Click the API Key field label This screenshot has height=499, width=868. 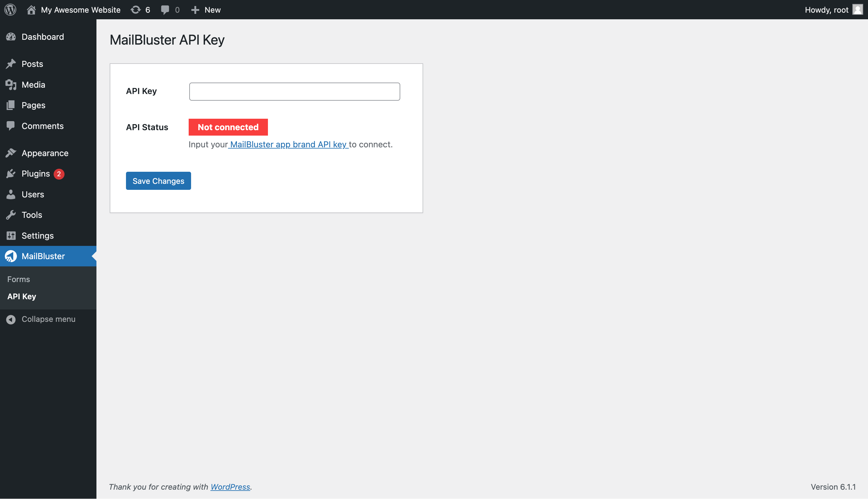pos(141,91)
